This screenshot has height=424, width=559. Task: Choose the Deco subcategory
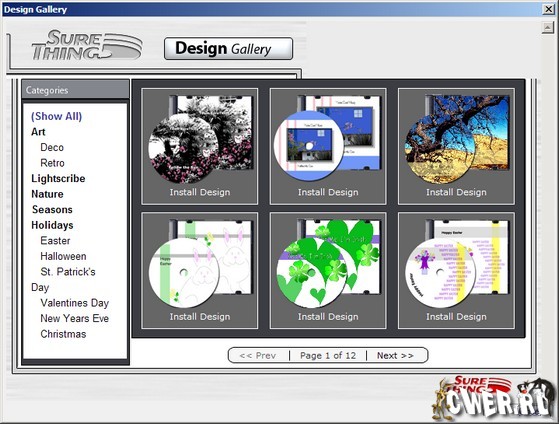[52, 147]
